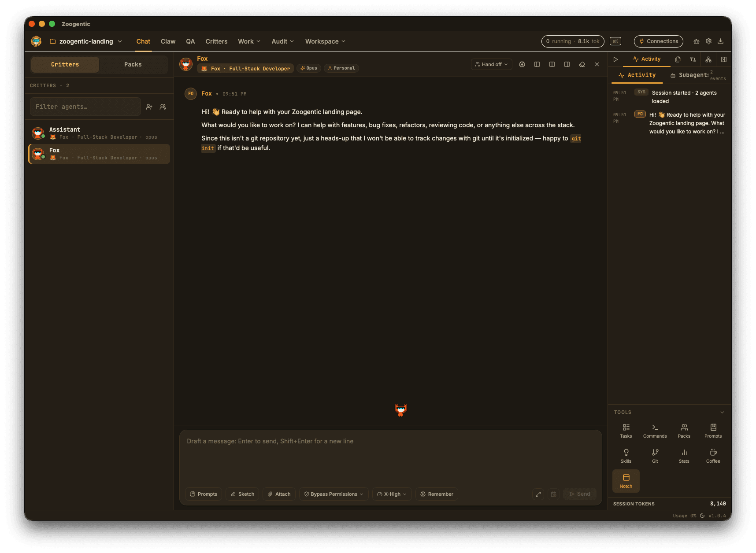Click the Usage 0% status bar entry

click(685, 516)
